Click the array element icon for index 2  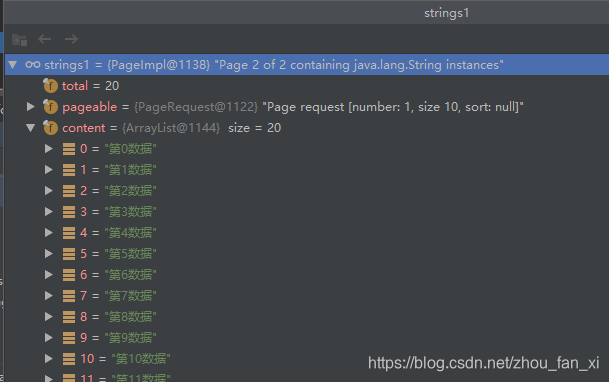pos(69,191)
